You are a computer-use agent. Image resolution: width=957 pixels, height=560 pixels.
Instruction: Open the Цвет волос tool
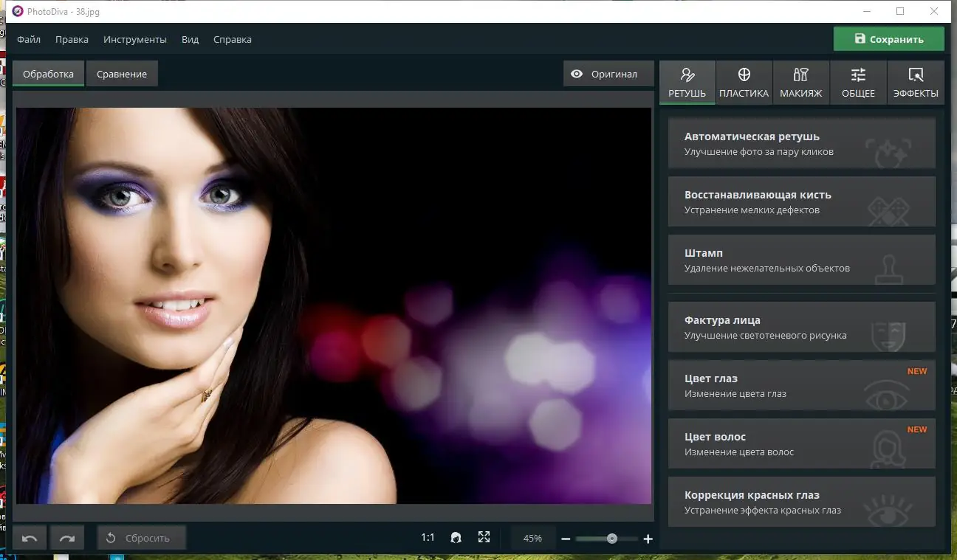tap(802, 443)
